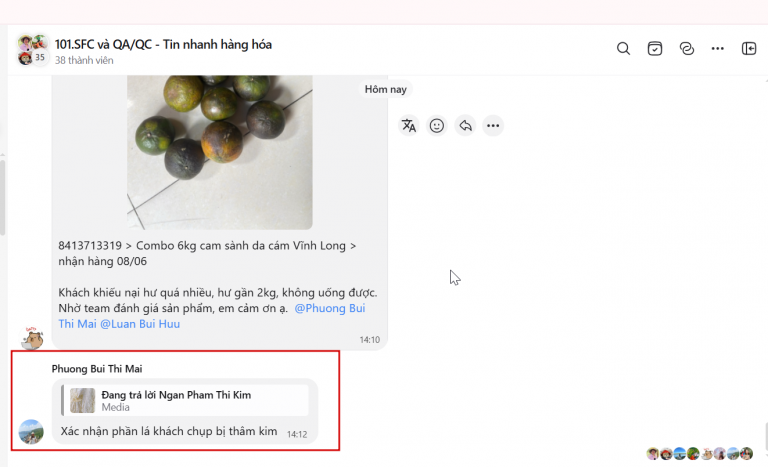This screenshot has height=467, width=768.
Task: Toggle the sidebar panel icon in header
Action: coord(749,49)
